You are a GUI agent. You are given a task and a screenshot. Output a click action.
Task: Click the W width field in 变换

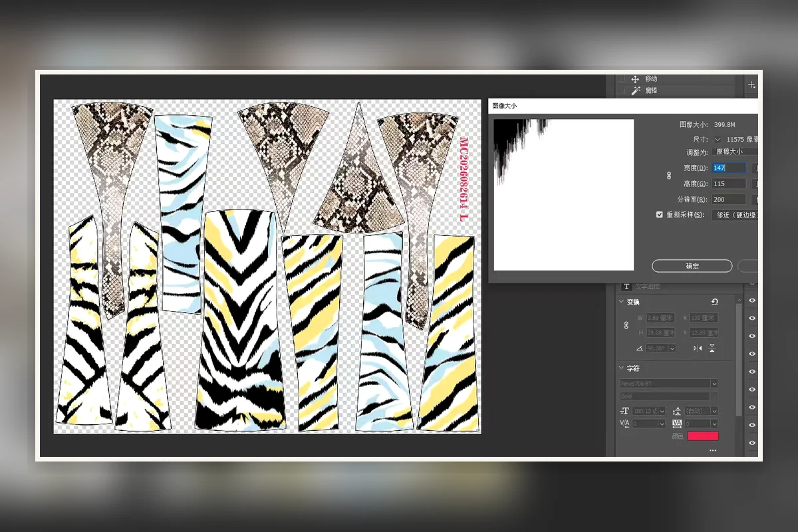[x=660, y=318]
